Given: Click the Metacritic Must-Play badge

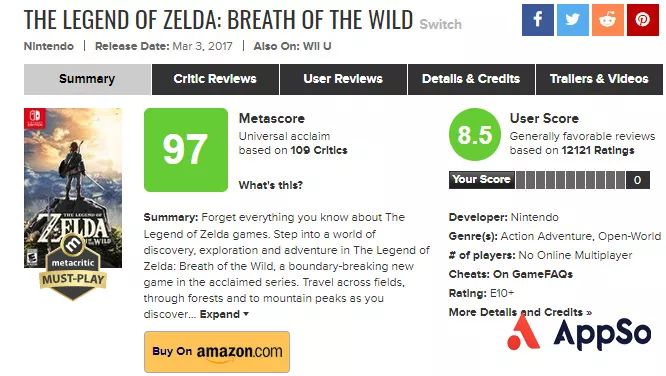Looking at the screenshot, I should (73, 267).
